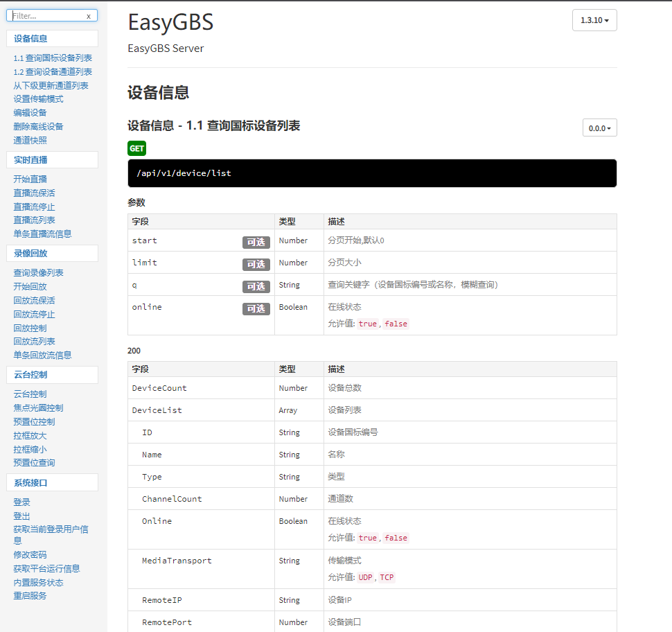
Task: Open 开始回放 link
Action: pyautogui.click(x=30, y=286)
